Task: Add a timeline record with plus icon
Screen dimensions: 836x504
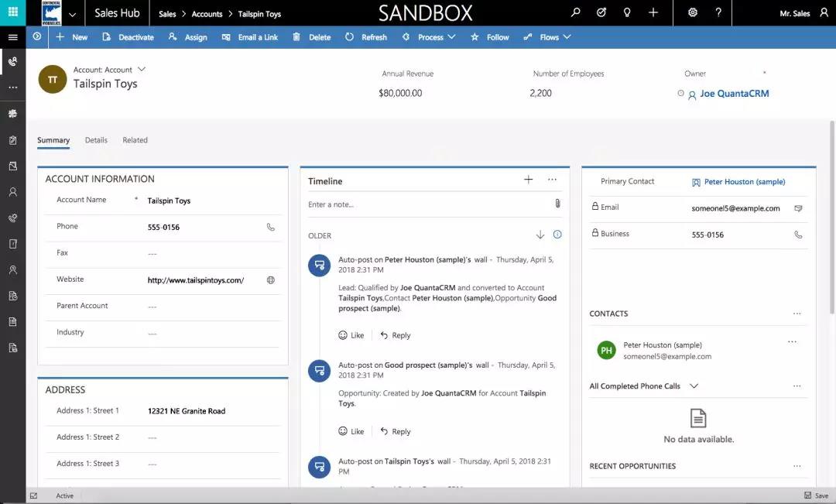Action: [x=529, y=180]
